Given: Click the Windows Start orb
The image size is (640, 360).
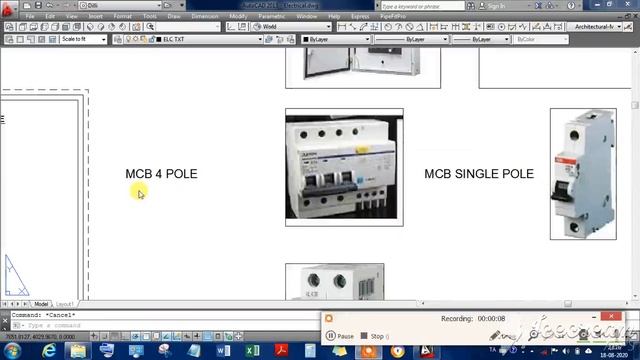Looking at the screenshot, I should click(x=12, y=351).
